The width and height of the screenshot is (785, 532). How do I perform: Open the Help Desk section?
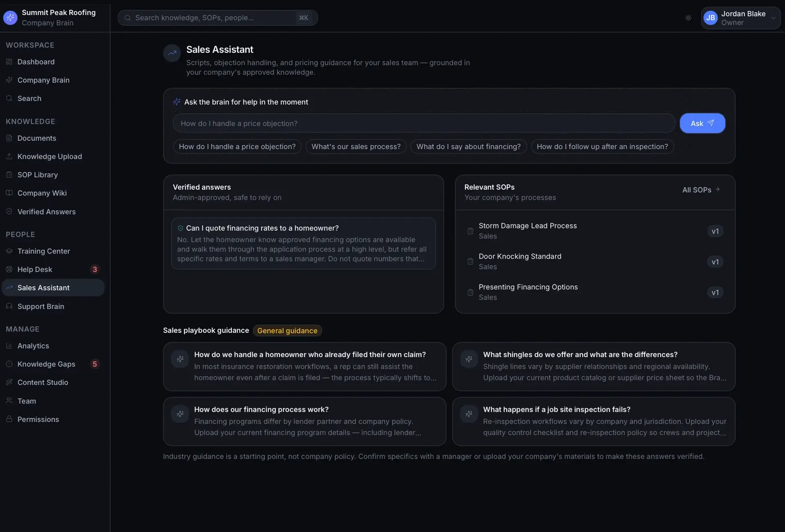53,269
